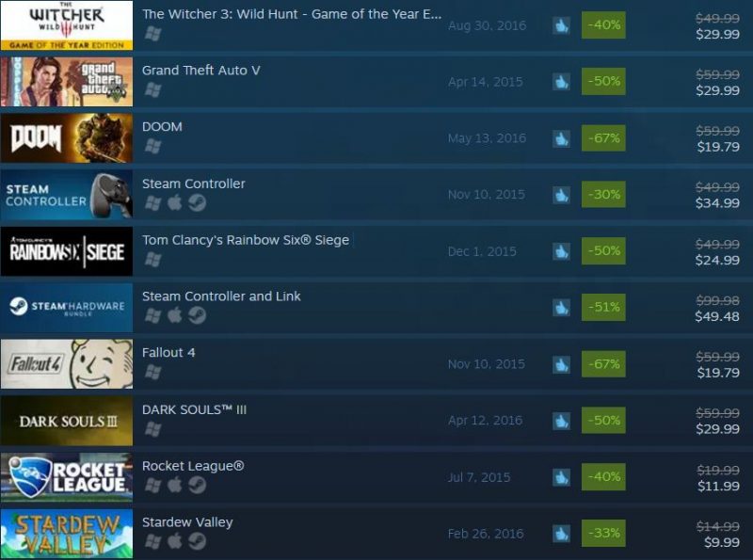Open the Stardew Valley game title
The height and width of the screenshot is (560, 753).
(187, 522)
